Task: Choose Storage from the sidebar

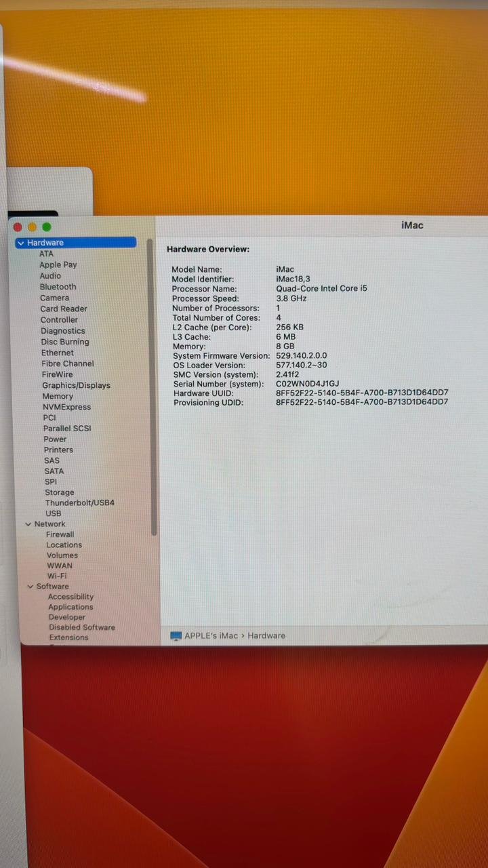Action: coord(60,492)
